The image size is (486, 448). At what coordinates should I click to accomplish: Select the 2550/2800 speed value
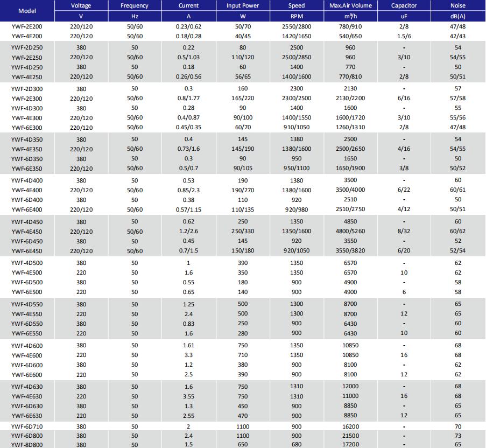297,26
